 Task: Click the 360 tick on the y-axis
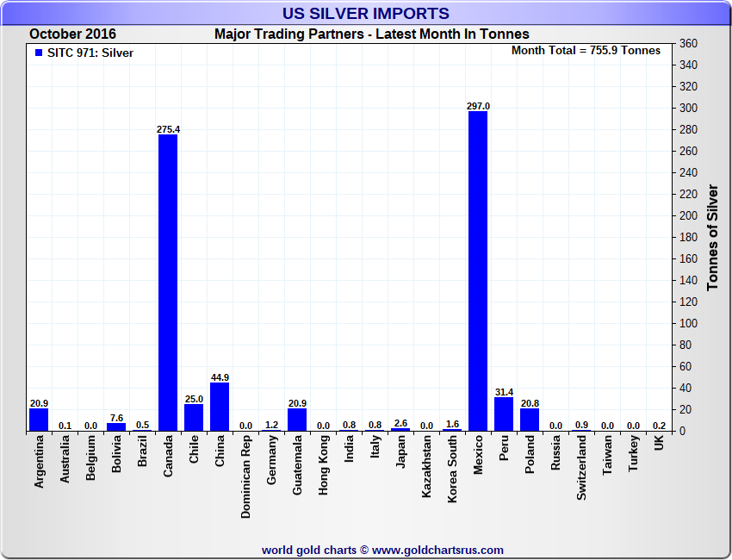[688, 44]
